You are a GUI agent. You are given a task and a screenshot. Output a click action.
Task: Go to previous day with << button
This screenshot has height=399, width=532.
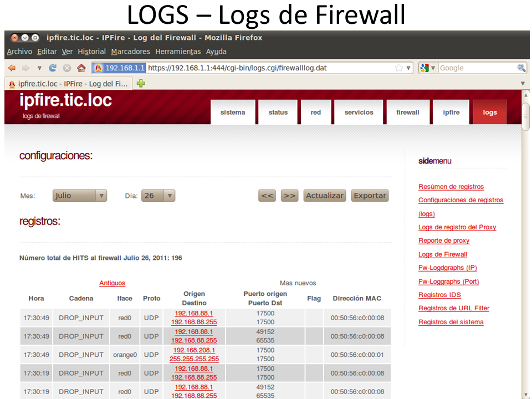268,196
